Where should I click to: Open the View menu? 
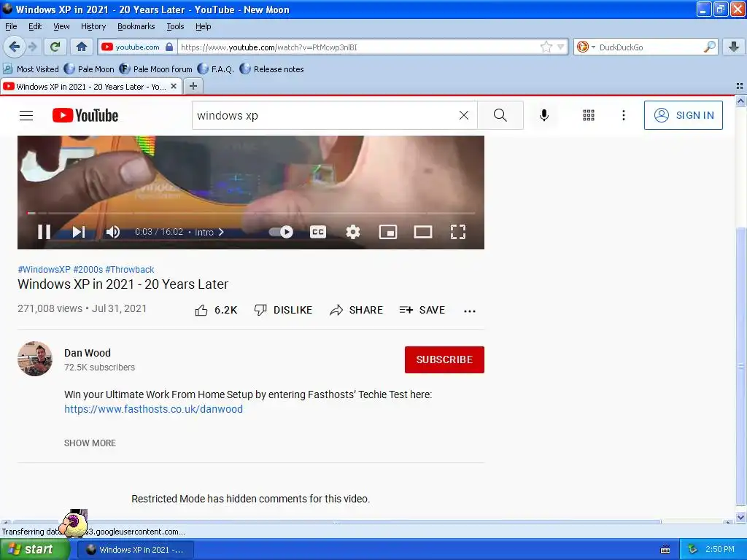[61, 26]
